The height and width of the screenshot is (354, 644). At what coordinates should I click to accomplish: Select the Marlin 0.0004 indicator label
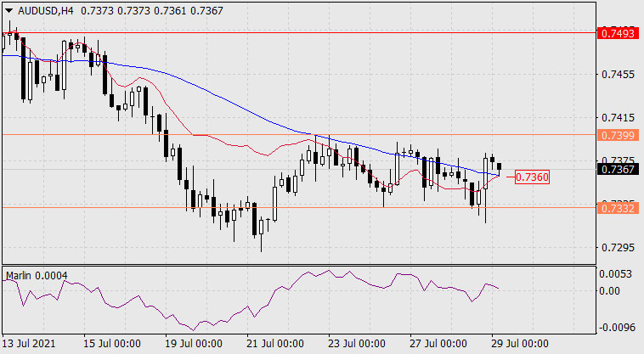(37, 276)
